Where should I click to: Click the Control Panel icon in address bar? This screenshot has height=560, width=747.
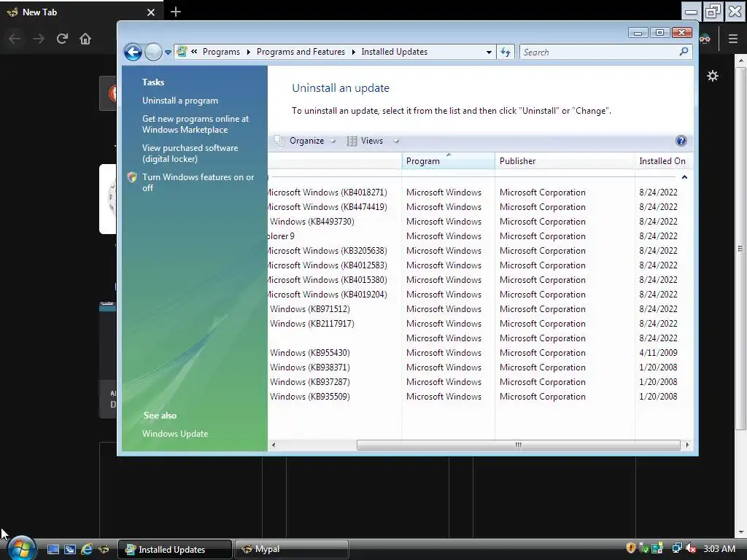(x=182, y=52)
